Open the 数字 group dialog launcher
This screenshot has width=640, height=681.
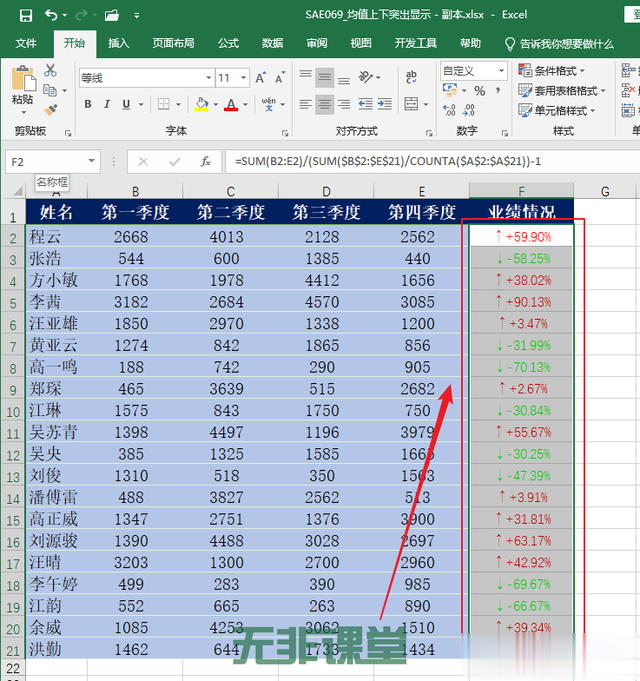(505, 133)
